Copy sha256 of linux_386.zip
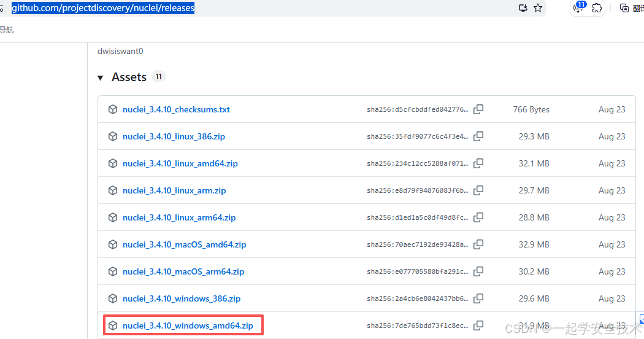This screenshot has height=339, width=644. pyautogui.click(x=478, y=136)
